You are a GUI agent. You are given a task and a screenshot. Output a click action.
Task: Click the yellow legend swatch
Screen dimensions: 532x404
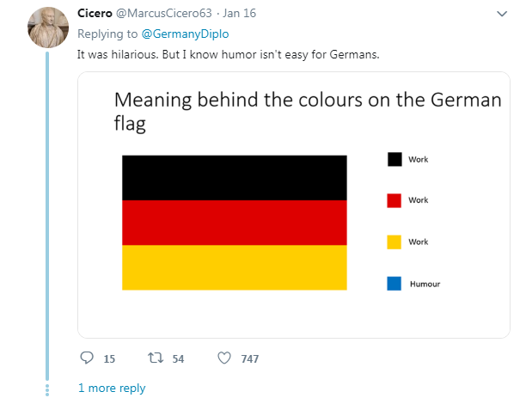pyautogui.click(x=394, y=242)
